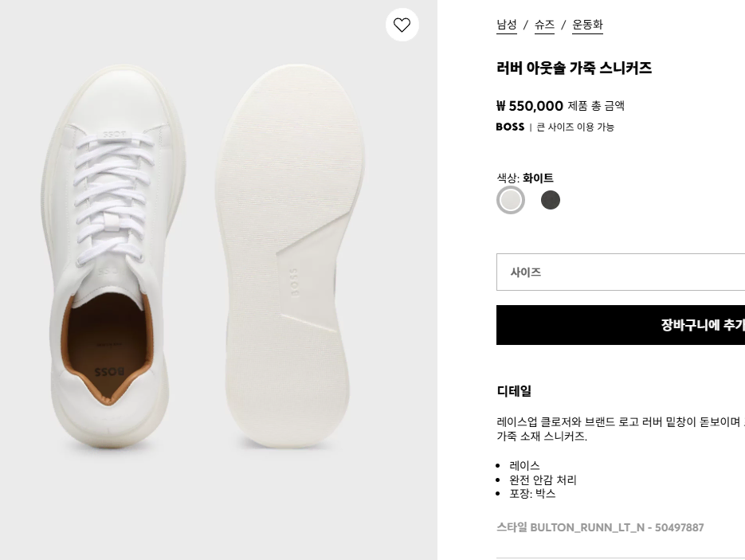Click the style code BULTON_RUNN_LT_N text
Viewport: 745px width, 560px height.
pyautogui.click(x=587, y=527)
